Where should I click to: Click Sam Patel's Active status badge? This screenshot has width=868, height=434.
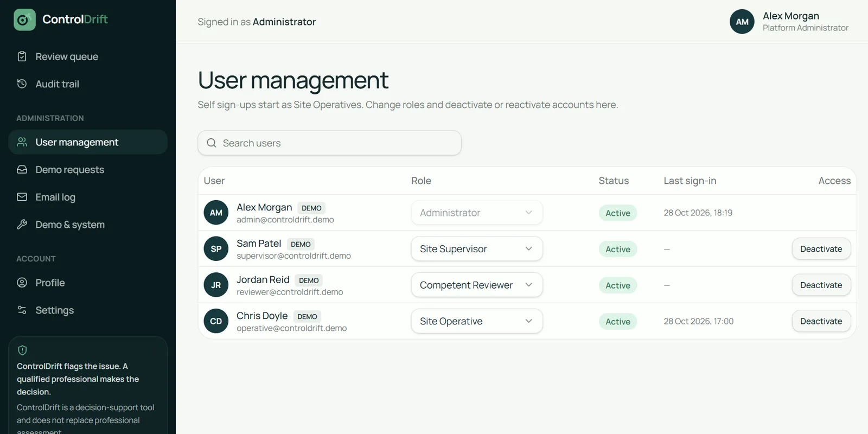click(618, 249)
